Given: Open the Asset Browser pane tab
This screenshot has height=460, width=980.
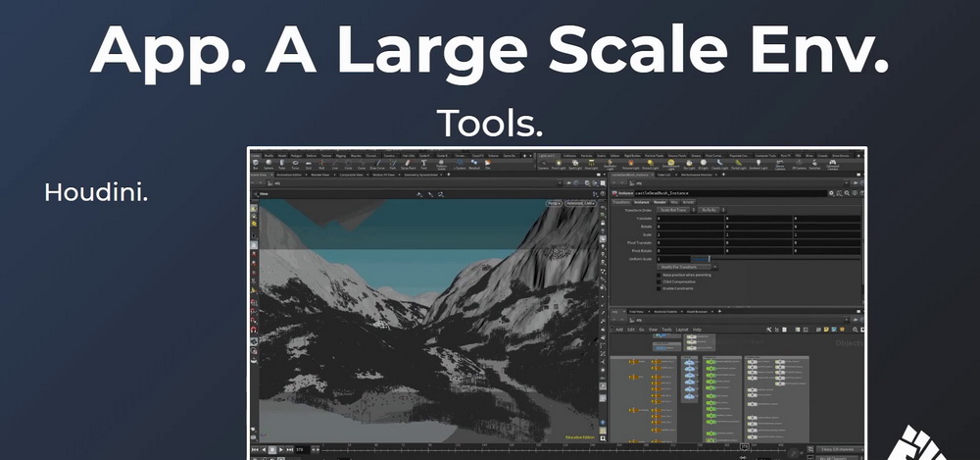Looking at the screenshot, I should (x=697, y=312).
